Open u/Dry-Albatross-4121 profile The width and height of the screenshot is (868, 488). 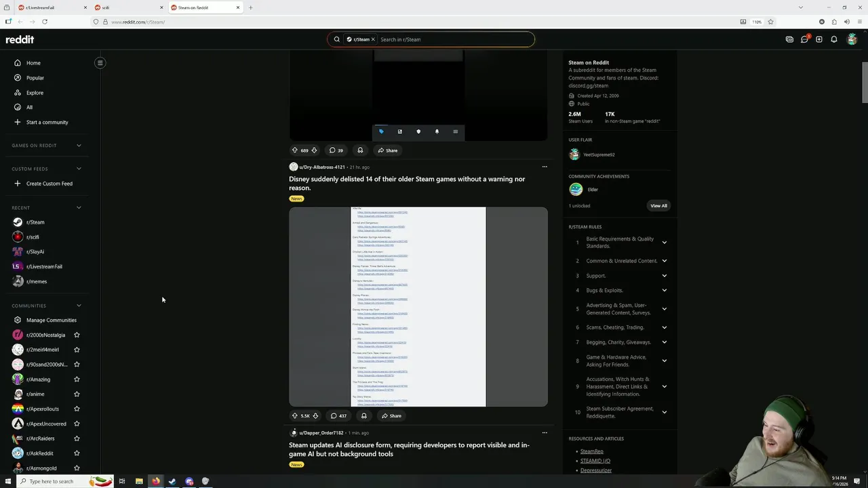coord(321,167)
